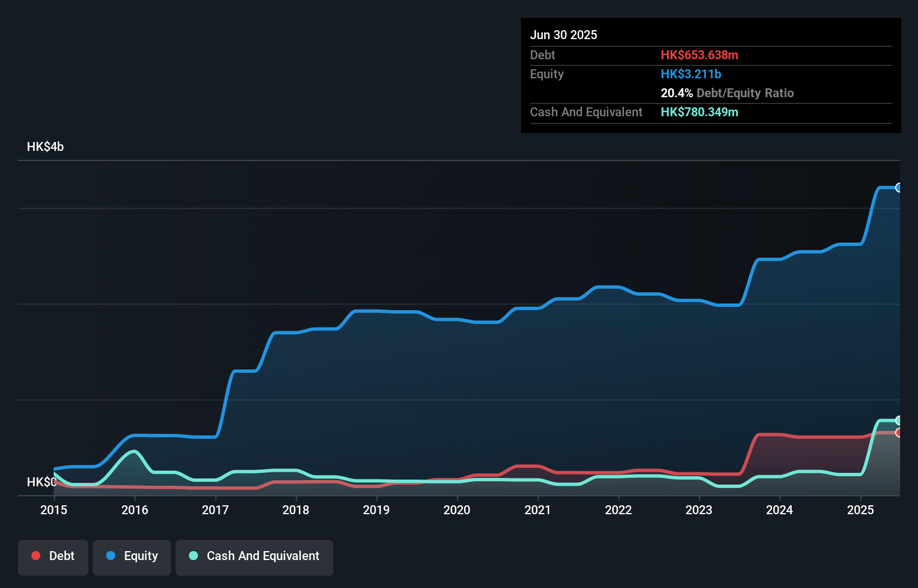Select the 2025 year label
Viewport: 918px width, 588px height.
[x=860, y=510]
